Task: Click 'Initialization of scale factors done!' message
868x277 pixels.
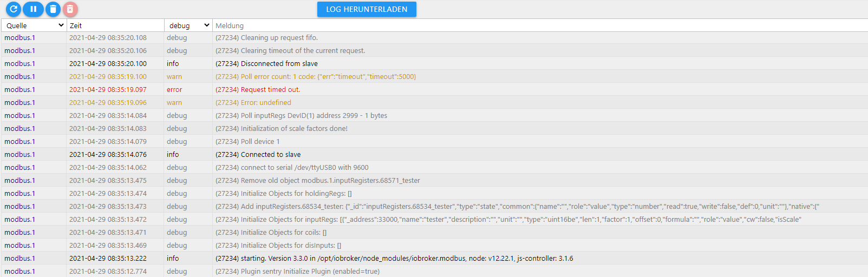Action: coord(282,128)
